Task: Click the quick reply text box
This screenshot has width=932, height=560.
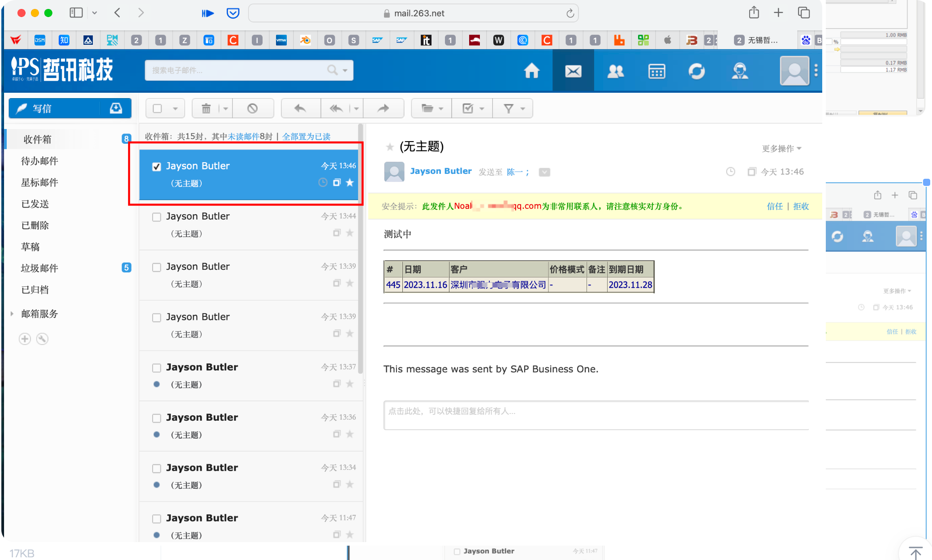Action: tap(596, 415)
